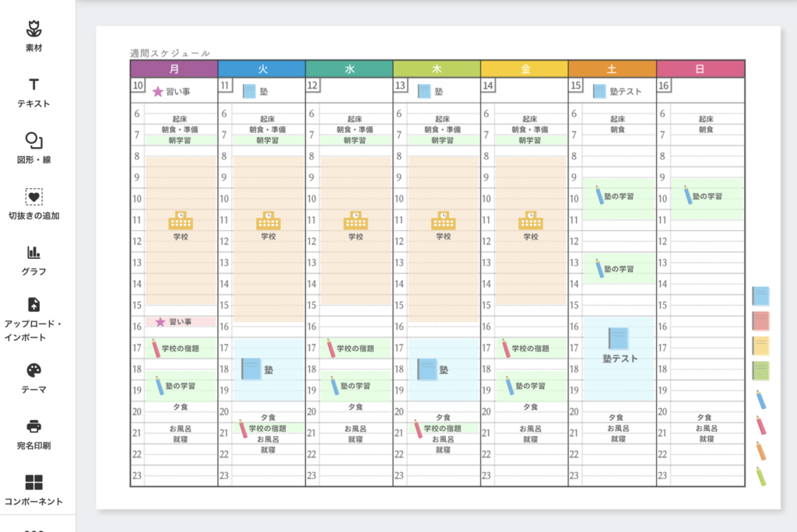Select the 日 Sunday header cell
This screenshot has height=532, width=797.
point(700,68)
